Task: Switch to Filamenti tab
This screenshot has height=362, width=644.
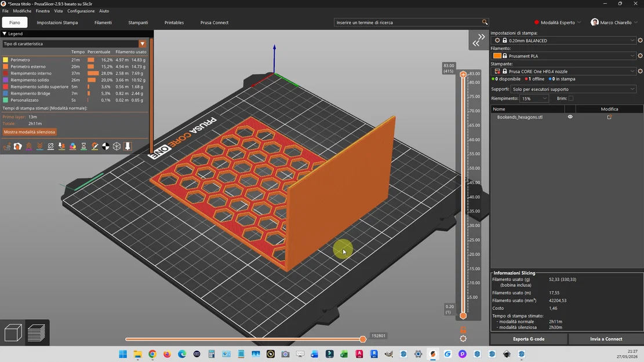Action: tap(103, 23)
